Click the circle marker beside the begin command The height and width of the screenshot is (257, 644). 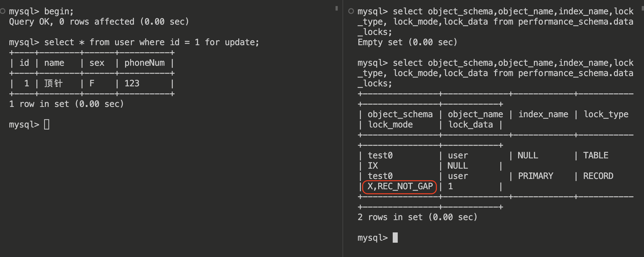tap(3, 11)
